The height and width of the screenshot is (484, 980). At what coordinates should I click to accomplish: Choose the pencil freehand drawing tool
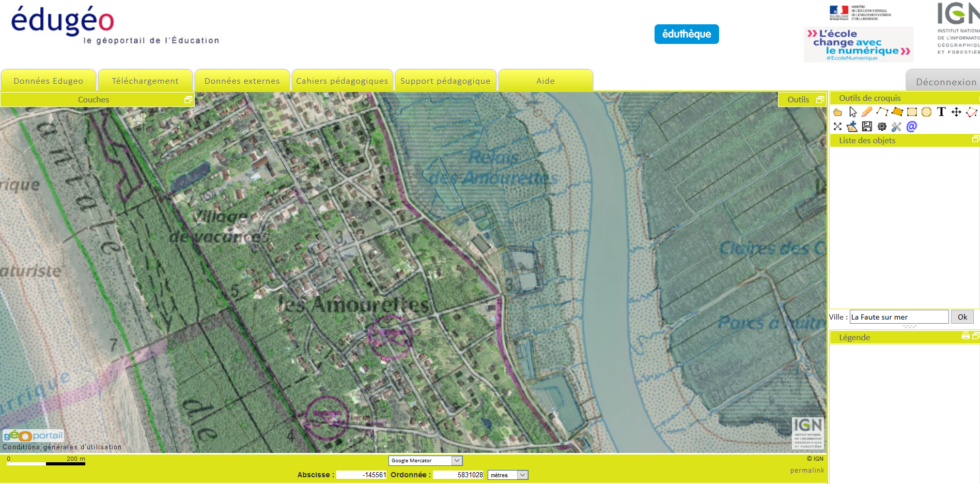[867, 112]
